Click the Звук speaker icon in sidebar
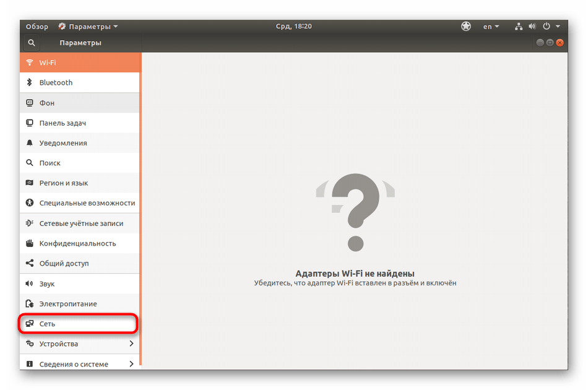The width and height of the screenshot is (588, 390). pyautogui.click(x=29, y=284)
